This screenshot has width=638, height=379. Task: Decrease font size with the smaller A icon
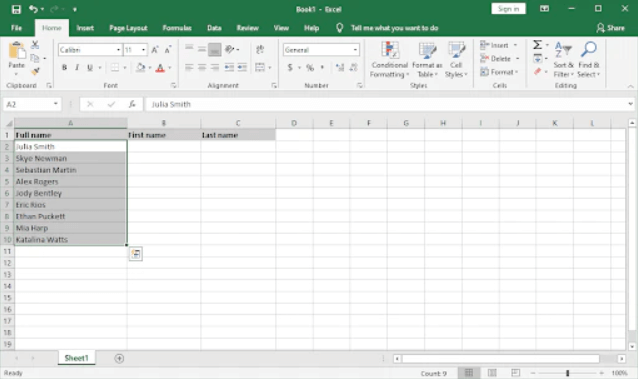coord(168,50)
